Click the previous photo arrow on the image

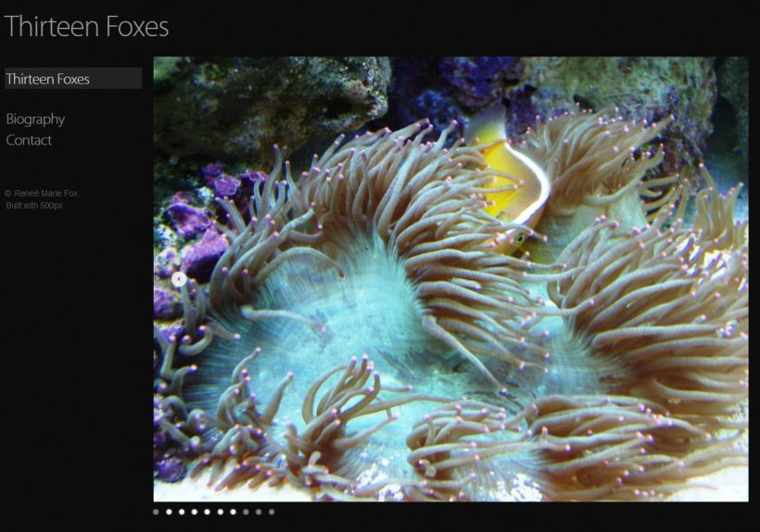tap(179, 278)
